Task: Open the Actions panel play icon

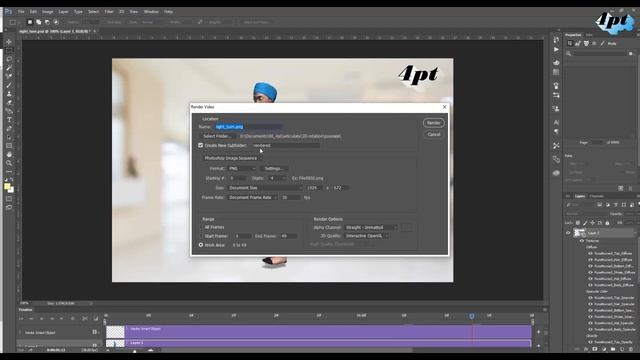Action: tap(556, 49)
